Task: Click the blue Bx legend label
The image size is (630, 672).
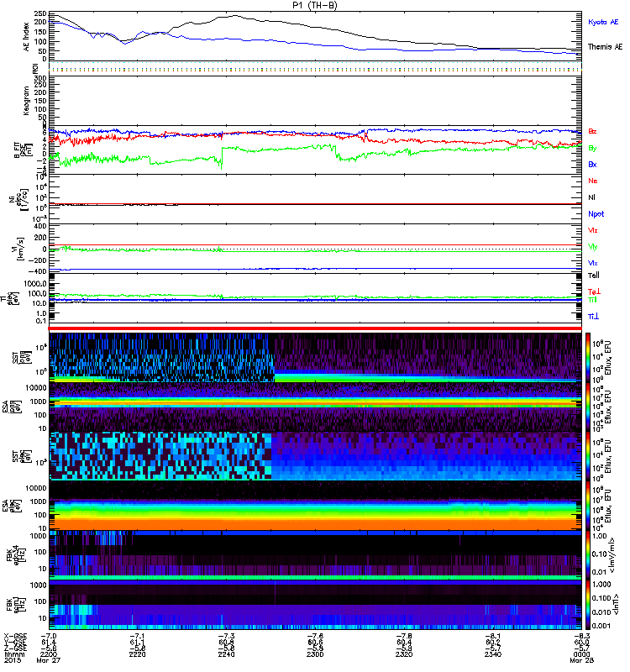Action: tap(592, 164)
